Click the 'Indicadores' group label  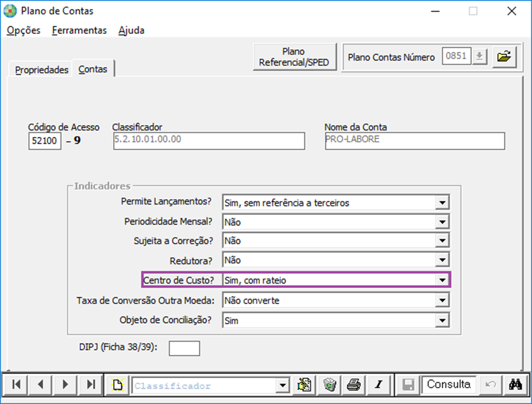[x=103, y=186]
